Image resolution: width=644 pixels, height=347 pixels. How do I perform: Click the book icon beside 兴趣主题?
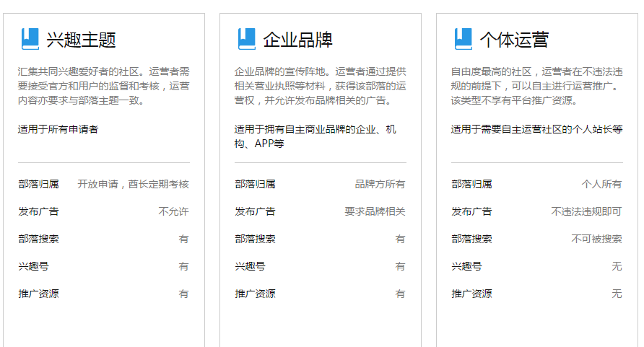click(30, 39)
